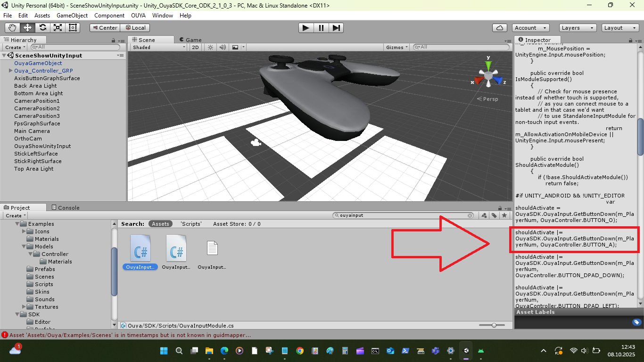This screenshot has width=644, height=362.
Task: Select the Scale tool
Action: pyautogui.click(x=58, y=28)
